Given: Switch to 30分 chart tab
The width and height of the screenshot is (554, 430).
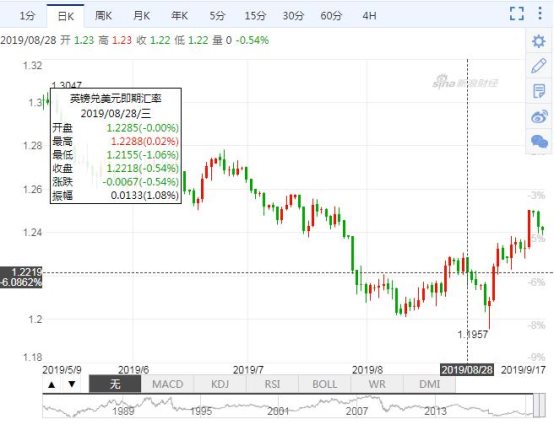Looking at the screenshot, I should 293,16.
